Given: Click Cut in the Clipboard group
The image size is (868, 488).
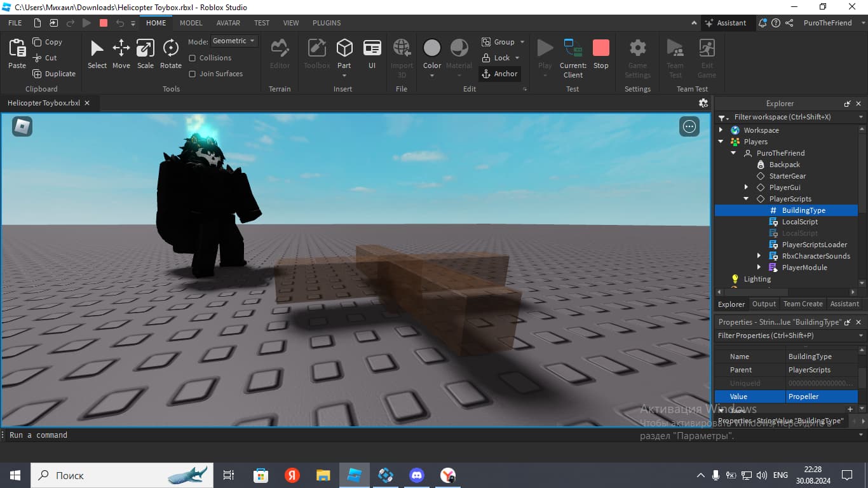Looking at the screenshot, I should 45,58.
